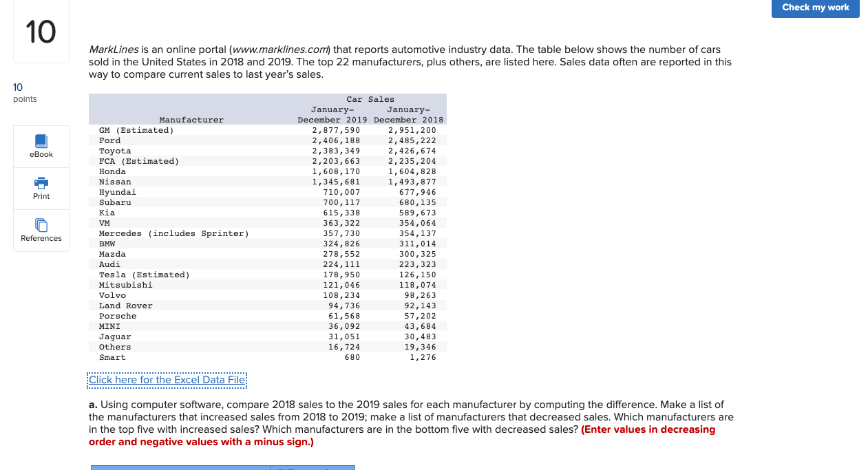Select the Smart sales row
868x470 pixels.
point(267,356)
